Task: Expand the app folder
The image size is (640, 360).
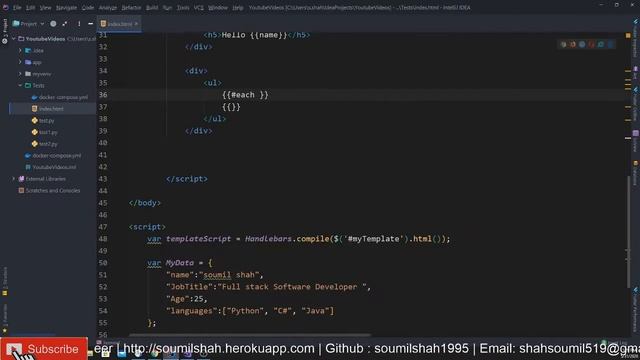Action: [x=20, y=62]
